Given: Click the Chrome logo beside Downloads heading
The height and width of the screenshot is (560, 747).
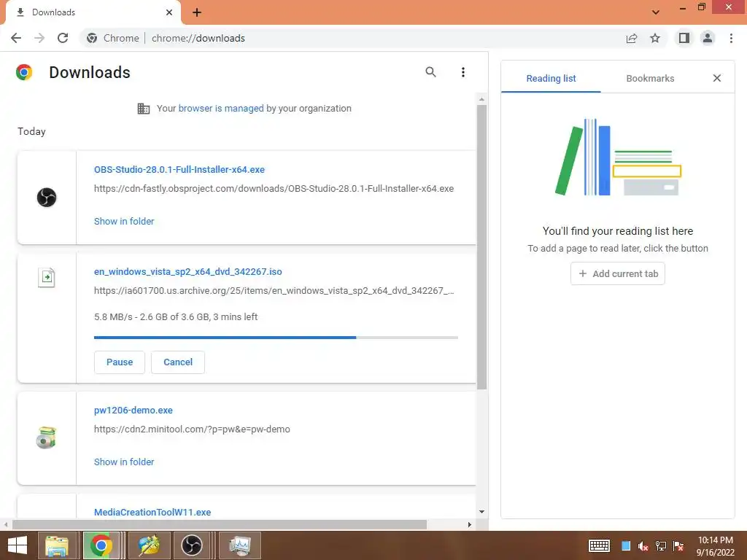Looking at the screenshot, I should click(24, 72).
